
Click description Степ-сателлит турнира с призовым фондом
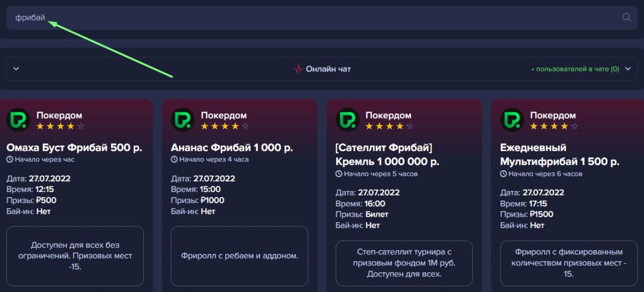(x=404, y=263)
